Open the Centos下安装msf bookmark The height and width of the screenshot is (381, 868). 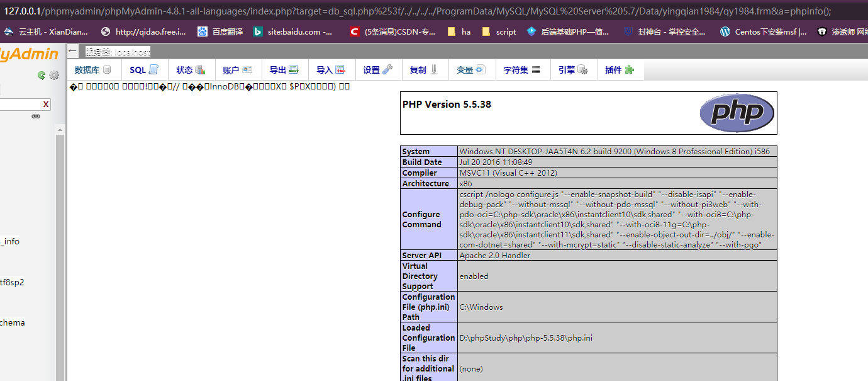[764, 31]
